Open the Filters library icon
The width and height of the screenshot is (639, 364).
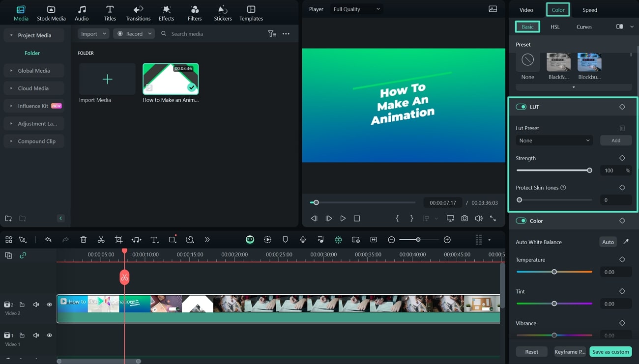[x=195, y=13]
